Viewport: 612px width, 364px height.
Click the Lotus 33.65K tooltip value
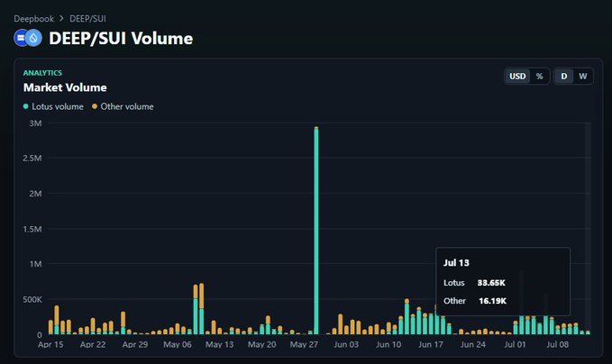coord(491,283)
